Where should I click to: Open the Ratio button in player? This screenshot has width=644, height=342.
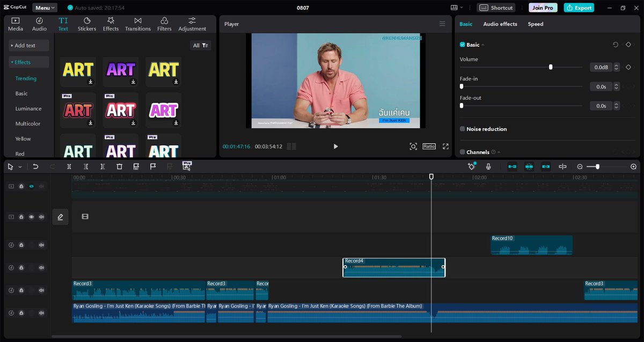[x=429, y=146]
